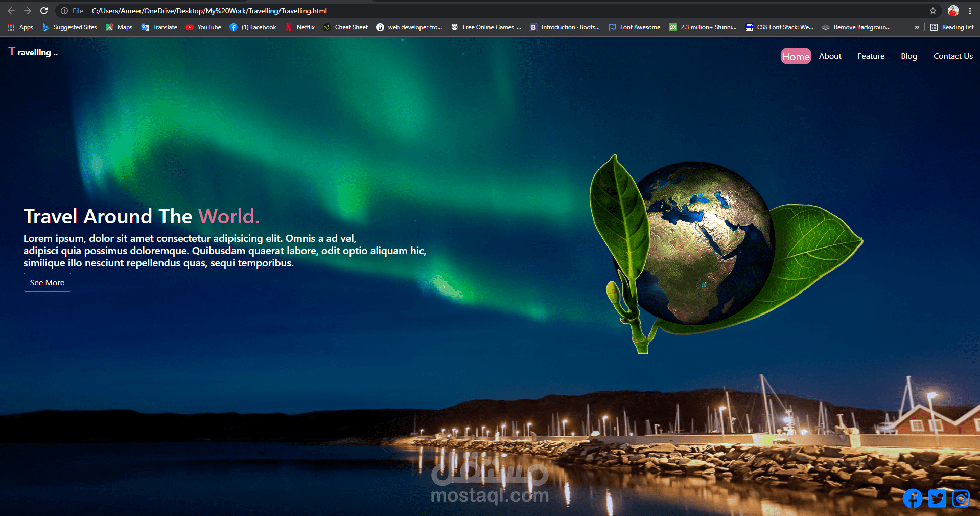Open the Maps bookmark
This screenshot has height=516, width=980.
[x=119, y=27]
